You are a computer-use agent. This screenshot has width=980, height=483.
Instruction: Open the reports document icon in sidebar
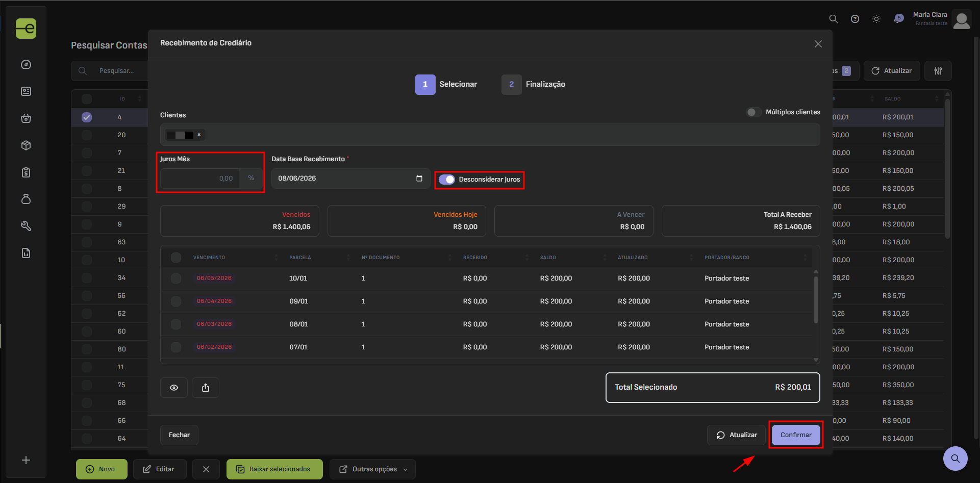pos(26,253)
